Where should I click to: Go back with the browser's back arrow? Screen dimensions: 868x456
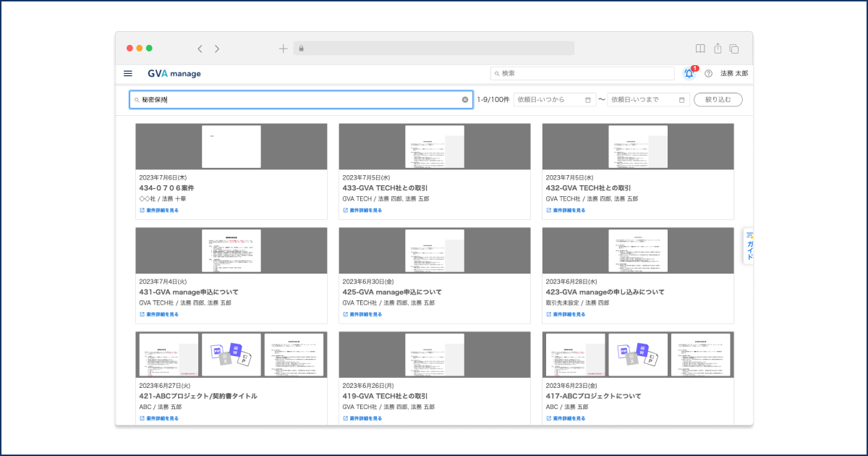[200, 48]
